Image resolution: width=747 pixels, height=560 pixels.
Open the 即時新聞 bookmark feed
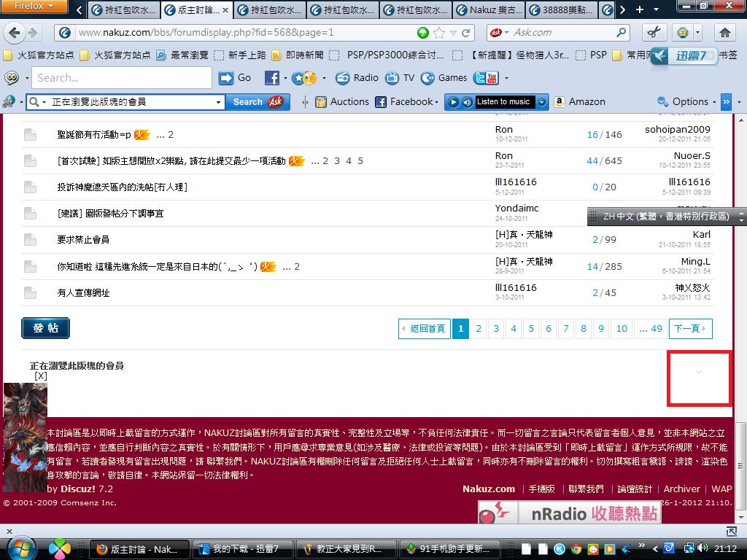(298, 55)
